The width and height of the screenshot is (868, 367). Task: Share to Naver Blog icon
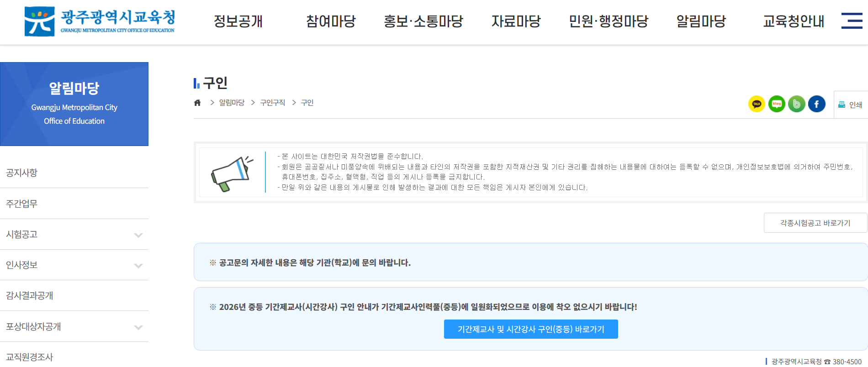pos(777,104)
